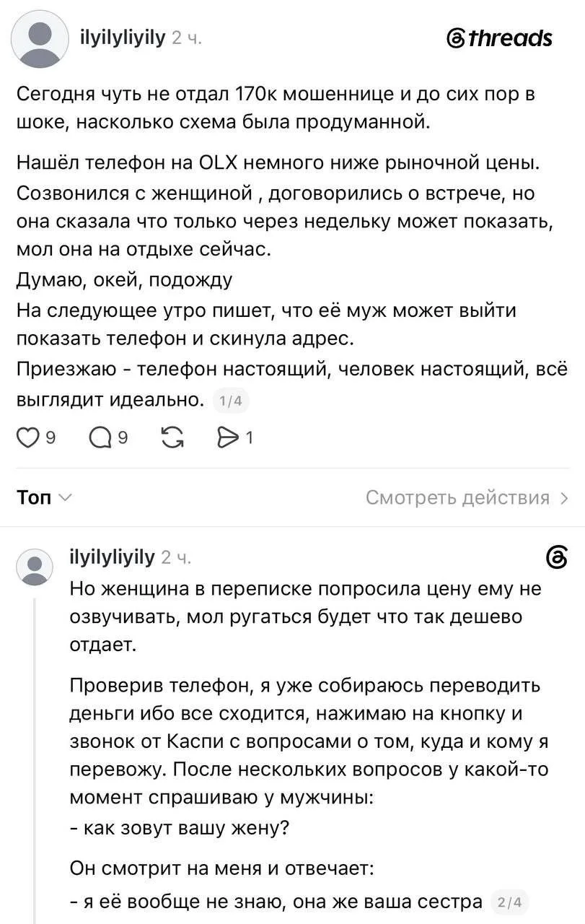The image size is (585, 924).
Task: Click the 2 ч. timestamp of the reply
Action: 176,557
